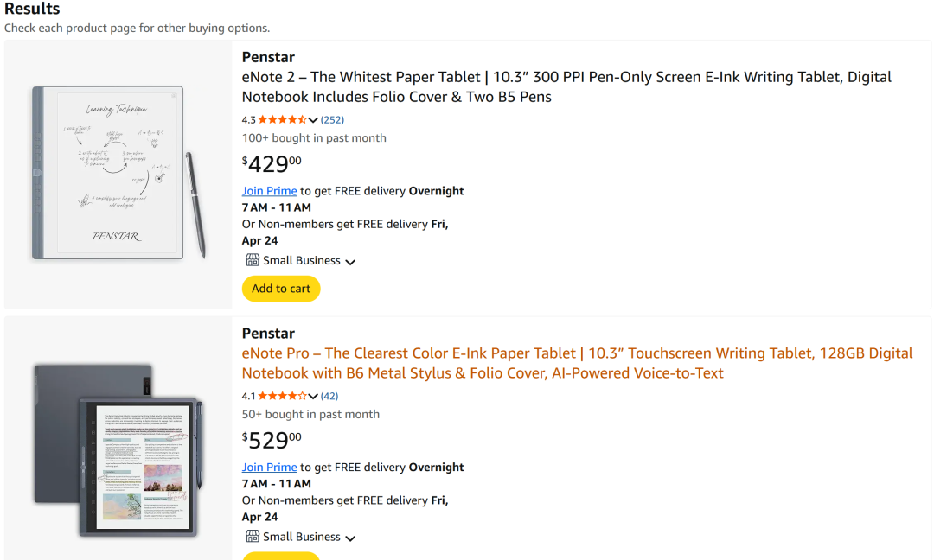Click the $429 price of eNote 2
Viewport: 934px width, 560px height.
pyautogui.click(x=272, y=163)
